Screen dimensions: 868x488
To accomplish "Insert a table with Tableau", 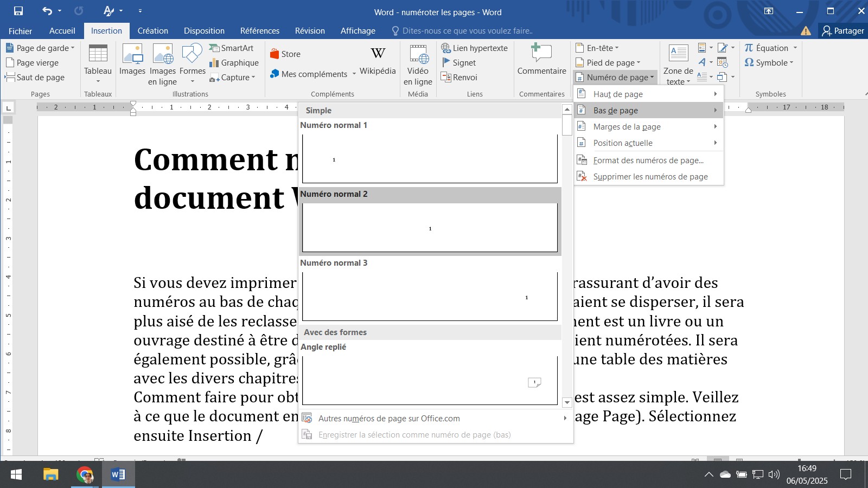I will click(98, 64).
